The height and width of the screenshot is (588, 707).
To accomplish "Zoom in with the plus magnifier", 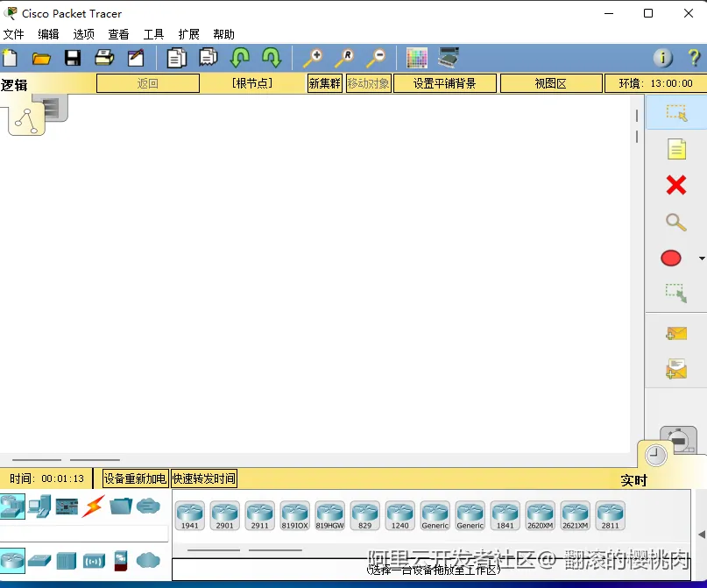I will click(313, 58).
